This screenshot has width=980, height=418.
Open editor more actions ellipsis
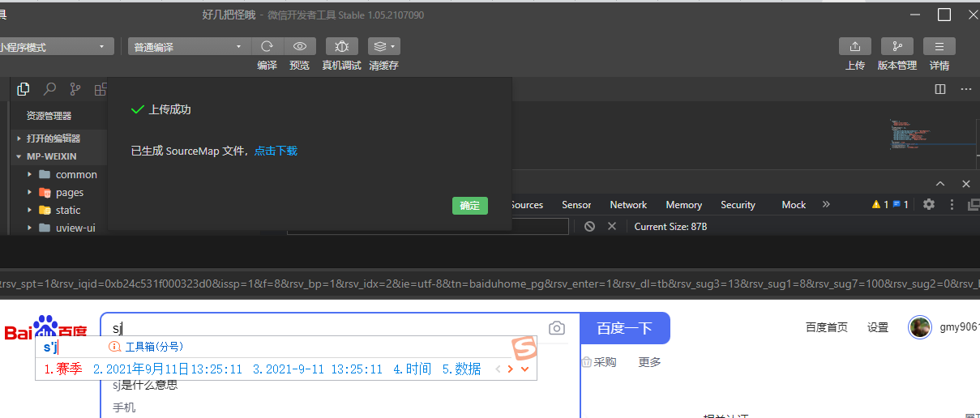coord(966,89)
